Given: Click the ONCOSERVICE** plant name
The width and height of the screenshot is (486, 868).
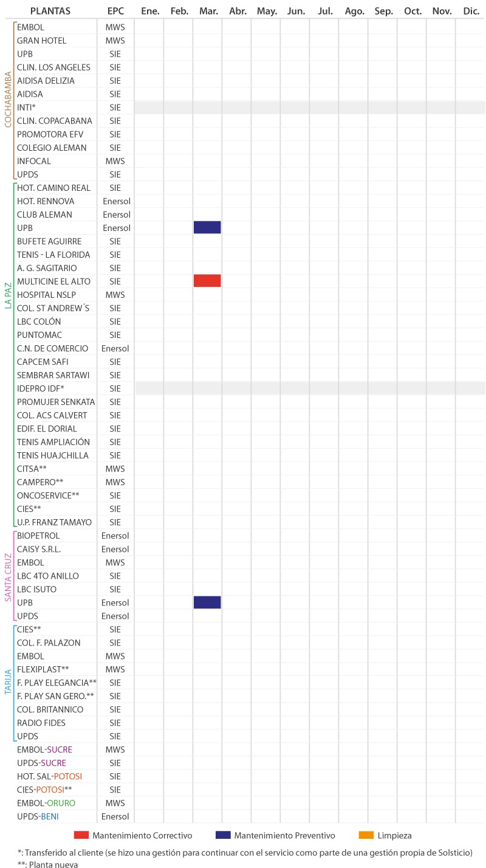Looking at the screenshot, I should pyautogui.click(x=48, y=495).
